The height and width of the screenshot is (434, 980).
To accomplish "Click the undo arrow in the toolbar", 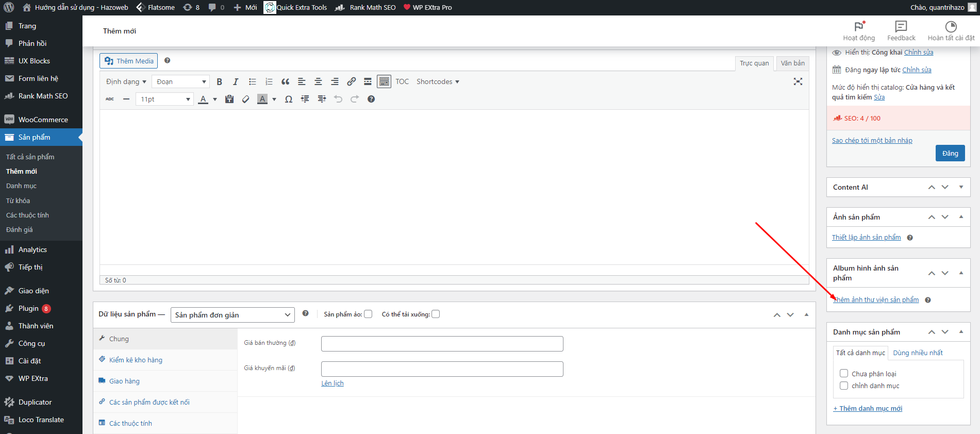I will [338, 99].
